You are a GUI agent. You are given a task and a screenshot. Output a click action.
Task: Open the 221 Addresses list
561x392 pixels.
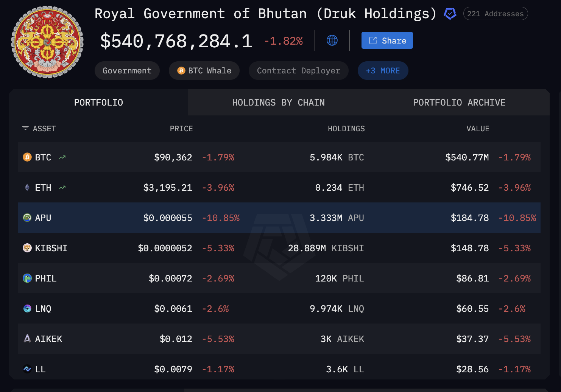coord(495,13)
